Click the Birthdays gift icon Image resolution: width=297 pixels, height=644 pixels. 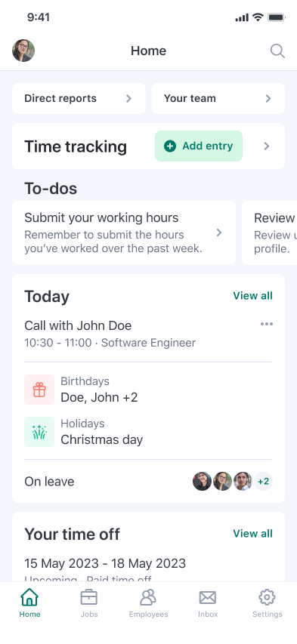(39, 390)
